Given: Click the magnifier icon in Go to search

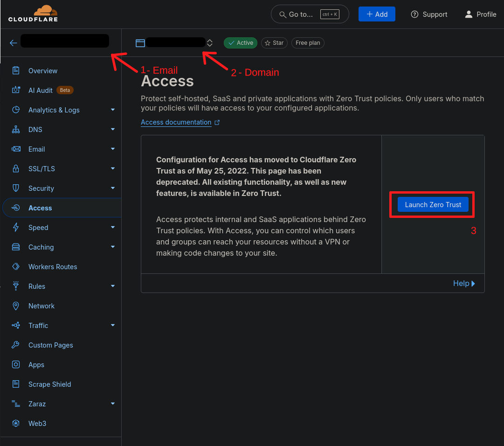Looking at the screenshot, I should (283, 14).
